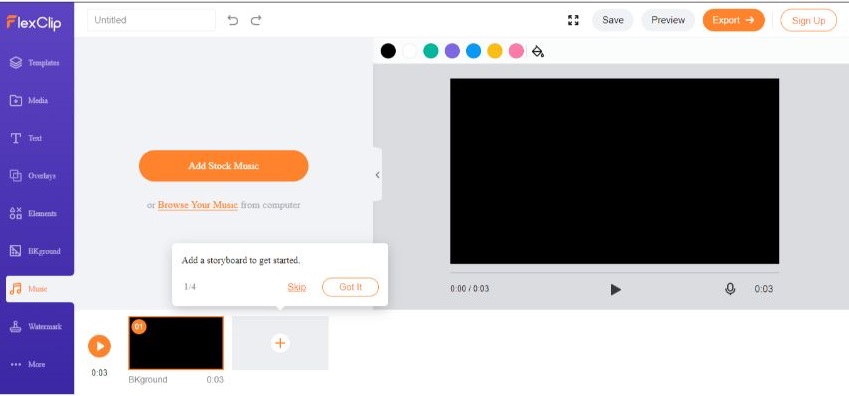Viewport: 849px width, 396px height.
Task: Click the player's 0:03 duration beside microphone
Action: click(x=764, y=289)
